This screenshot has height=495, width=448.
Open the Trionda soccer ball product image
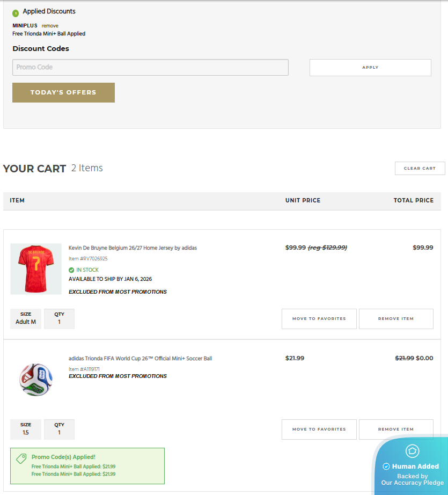click(36, 380)
